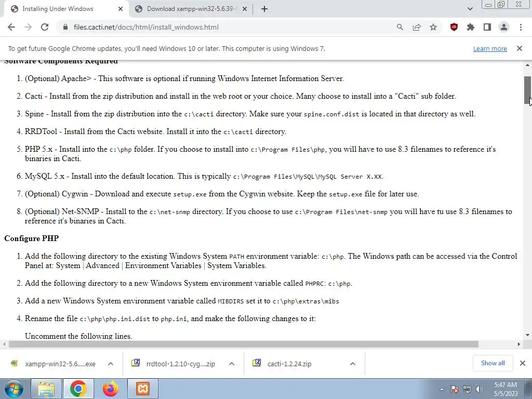
Task: Switch to Download xampp-win32-5.6.39 tab
Action: click(x=192, y=9)
